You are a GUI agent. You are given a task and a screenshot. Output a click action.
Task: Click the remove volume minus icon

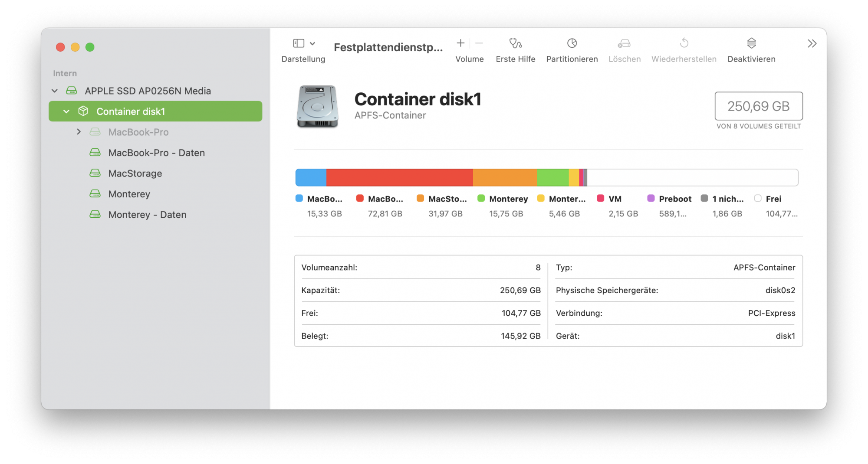[479, 43]
